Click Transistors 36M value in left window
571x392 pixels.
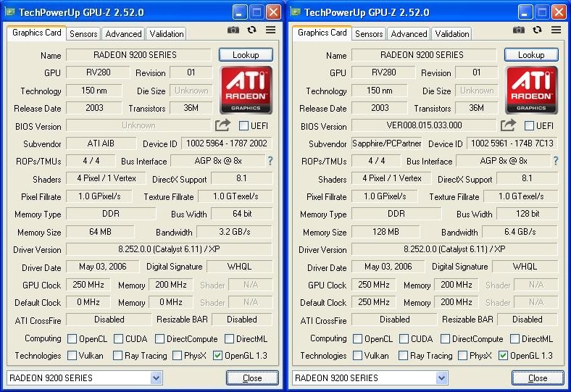click(191, 108)
